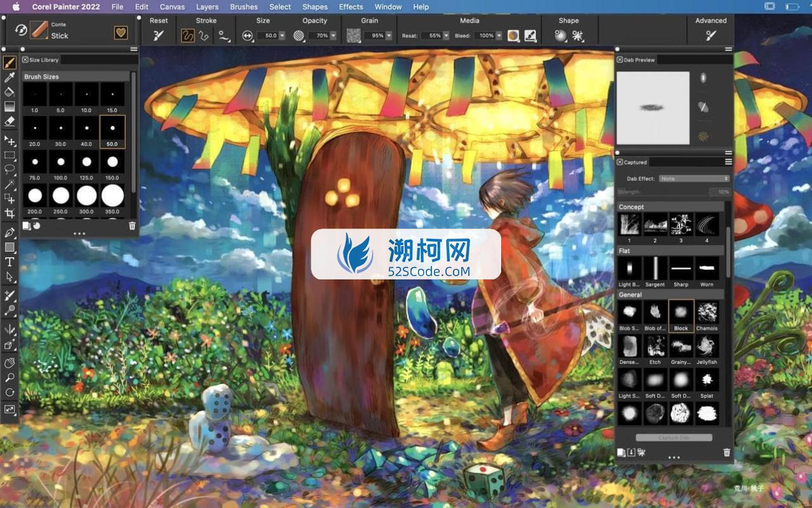Select the Rectangular Selection tool
Screen dimensions: 812x508
click(10, 155)
